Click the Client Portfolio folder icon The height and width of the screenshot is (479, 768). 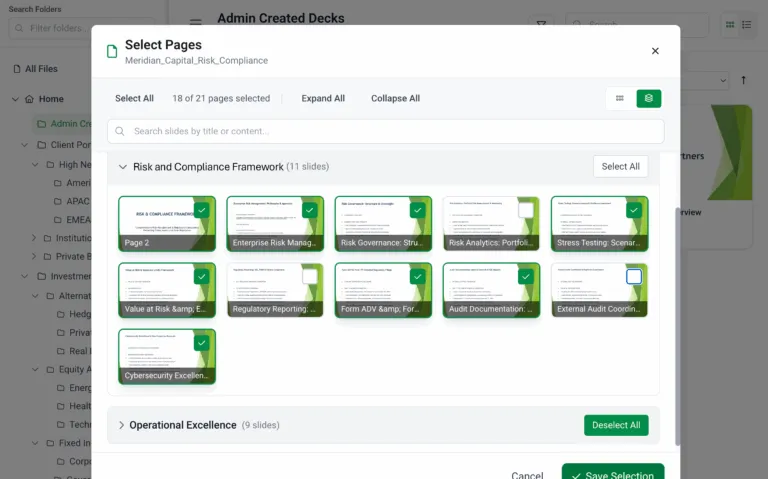click(x=42, y=145)
